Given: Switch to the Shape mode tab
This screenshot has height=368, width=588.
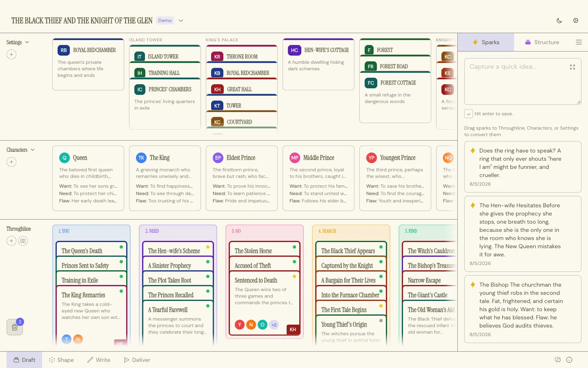Looking at the screenshot, I should tap(61, 360).
